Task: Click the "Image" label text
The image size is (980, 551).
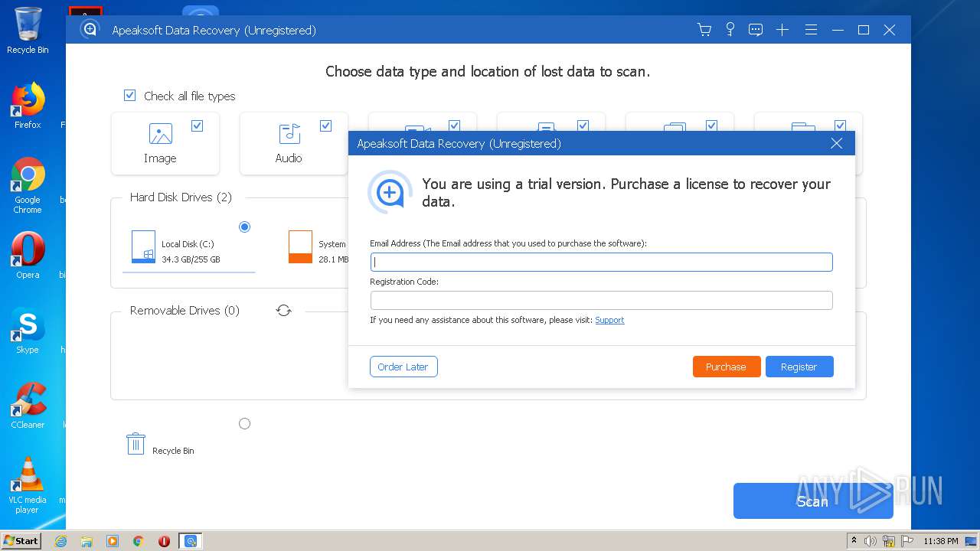Action: (160, 158)
